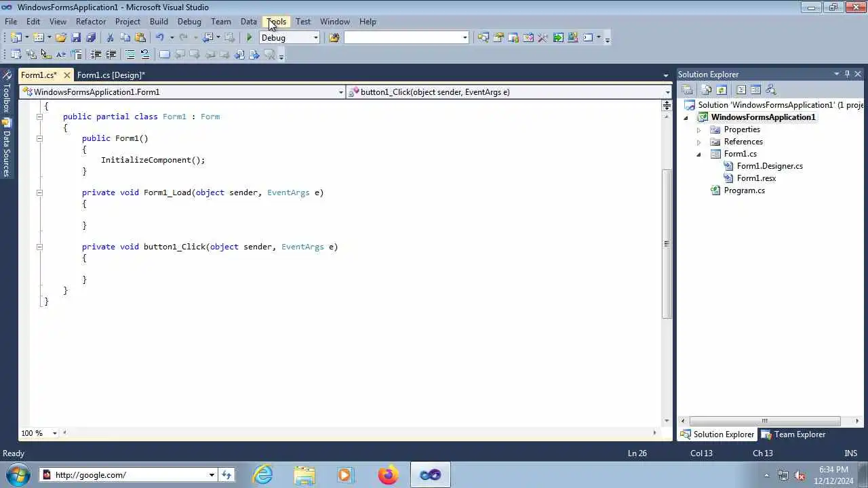
Task: Click InitializeComponent(); in the code editor
Action: [x=153, y=160]
